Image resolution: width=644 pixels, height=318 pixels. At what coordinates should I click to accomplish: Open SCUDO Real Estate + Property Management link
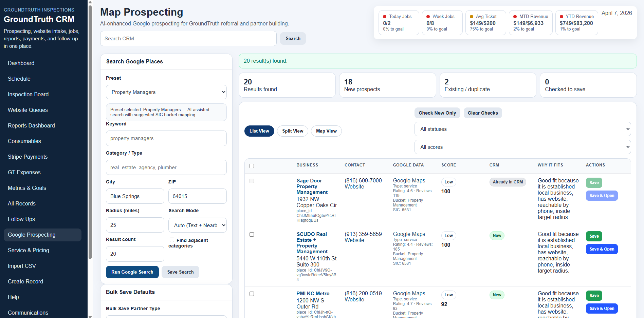pos(312,243)
